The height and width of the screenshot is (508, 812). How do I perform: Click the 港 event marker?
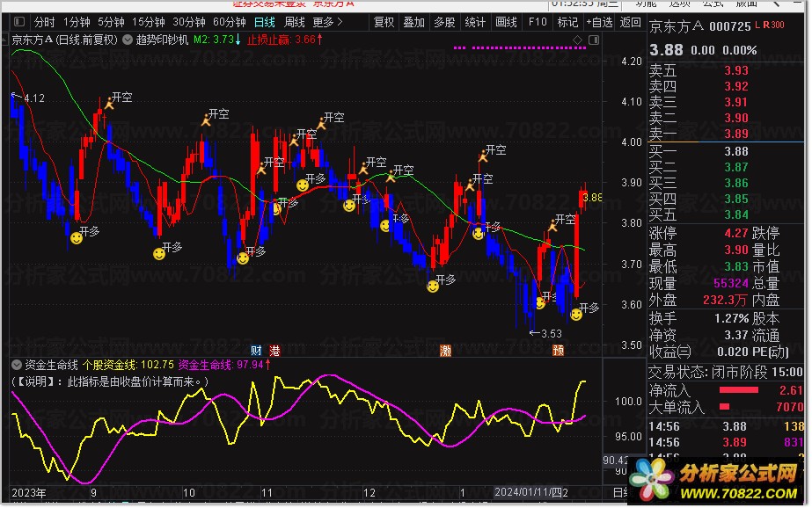point(274,350)
